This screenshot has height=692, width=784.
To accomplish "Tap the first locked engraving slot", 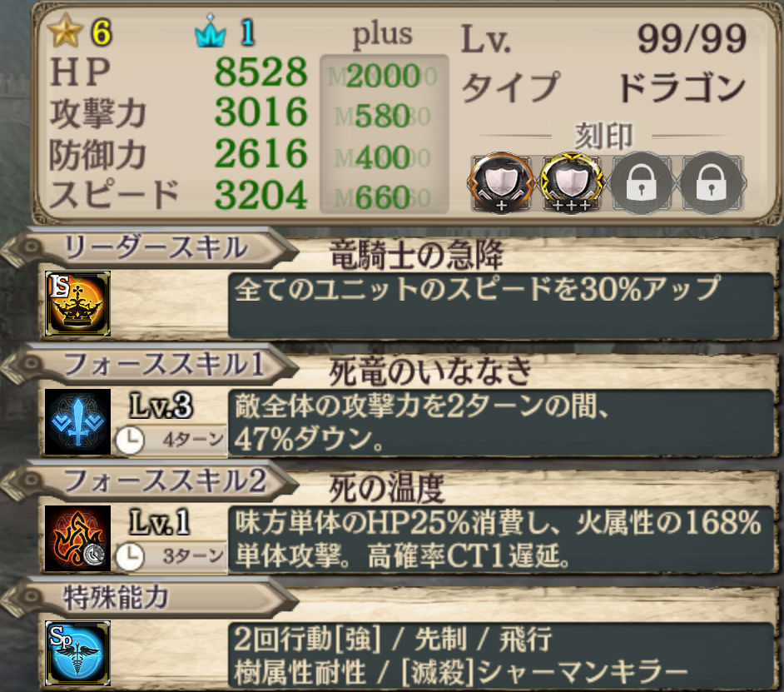I will (x=642, y=183).
